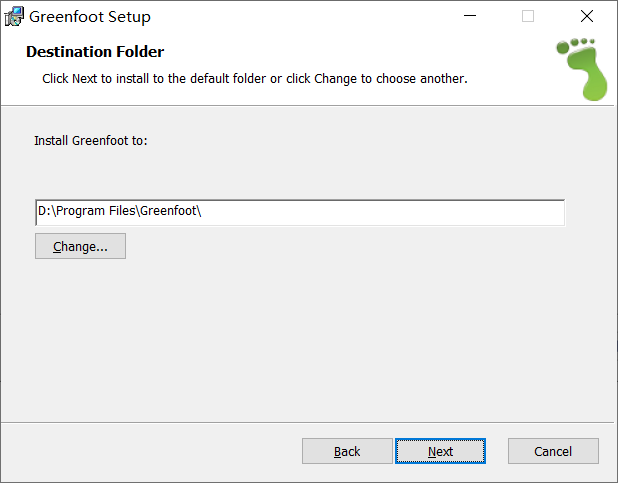
Task: Go Back to the previous setup step
Action: coord(347,451)
